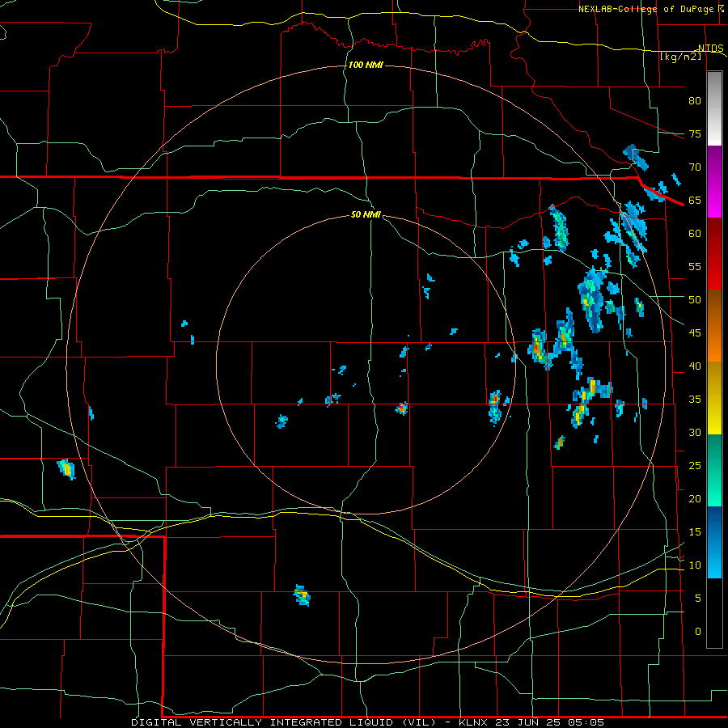Click the 30 value on the color scale

point(695,432)
